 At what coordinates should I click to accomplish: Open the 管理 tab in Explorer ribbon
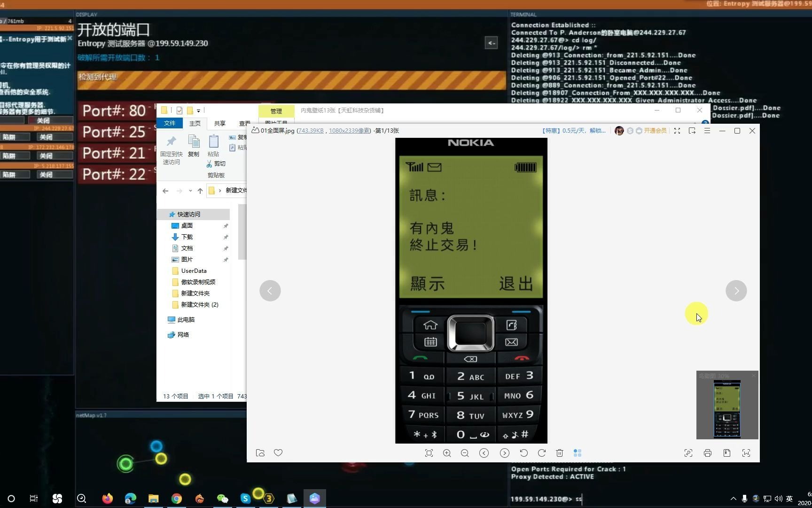[276, 111]
